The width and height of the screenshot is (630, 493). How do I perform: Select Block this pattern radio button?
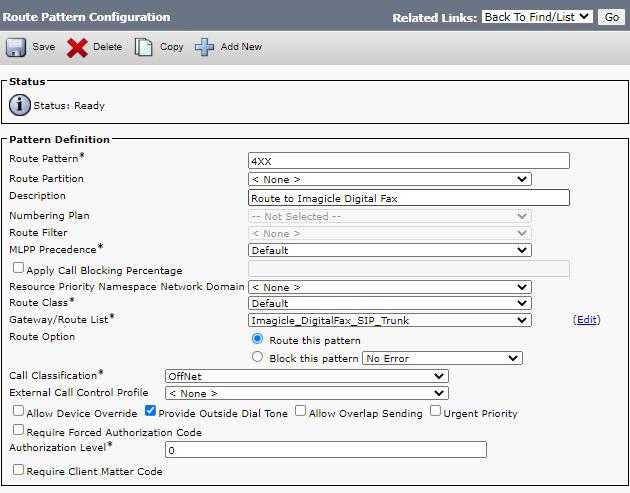pyautogui.click(x=258, y=357)
